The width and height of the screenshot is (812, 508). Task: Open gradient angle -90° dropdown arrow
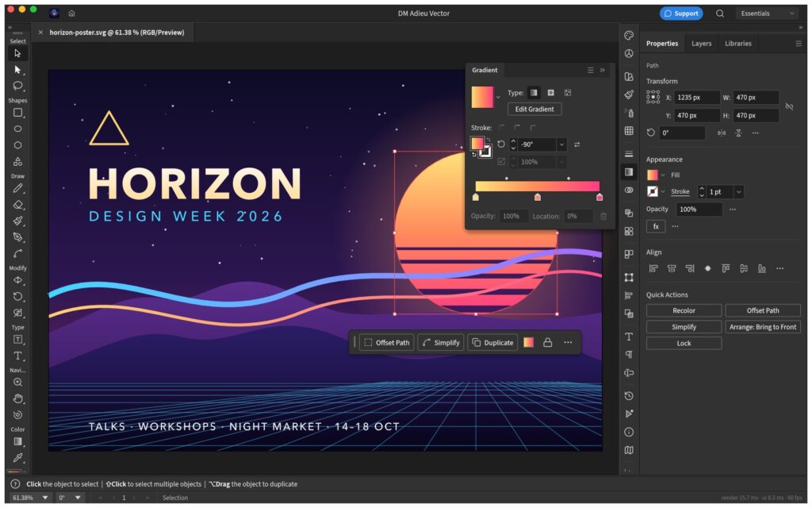[x=561, y=144]
